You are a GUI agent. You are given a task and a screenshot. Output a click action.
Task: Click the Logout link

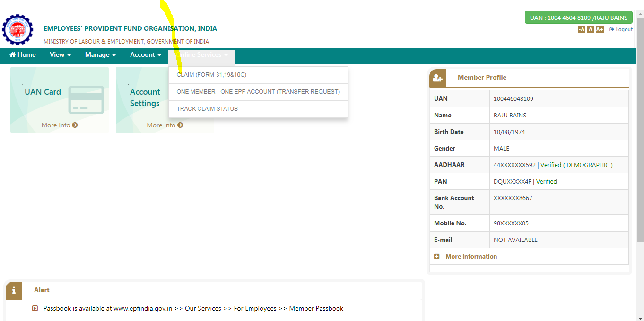coord(621,29)
